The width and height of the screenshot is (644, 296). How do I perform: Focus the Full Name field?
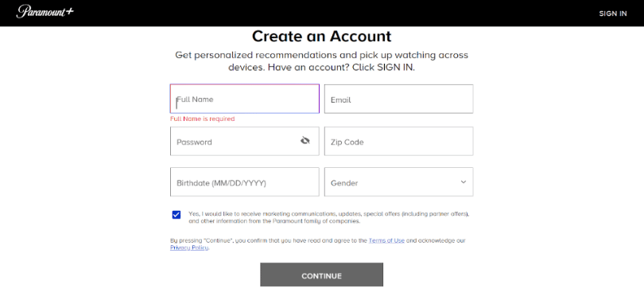point(244,99)
